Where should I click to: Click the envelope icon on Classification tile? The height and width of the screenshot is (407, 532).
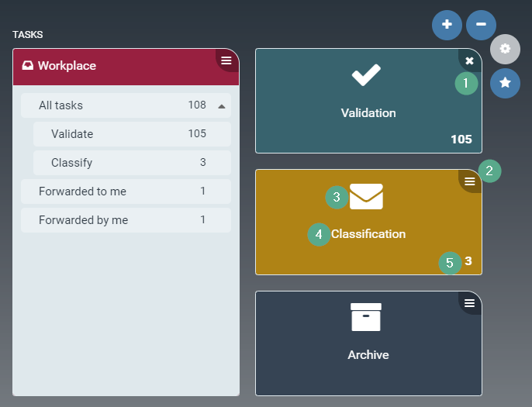pos(367,197)
